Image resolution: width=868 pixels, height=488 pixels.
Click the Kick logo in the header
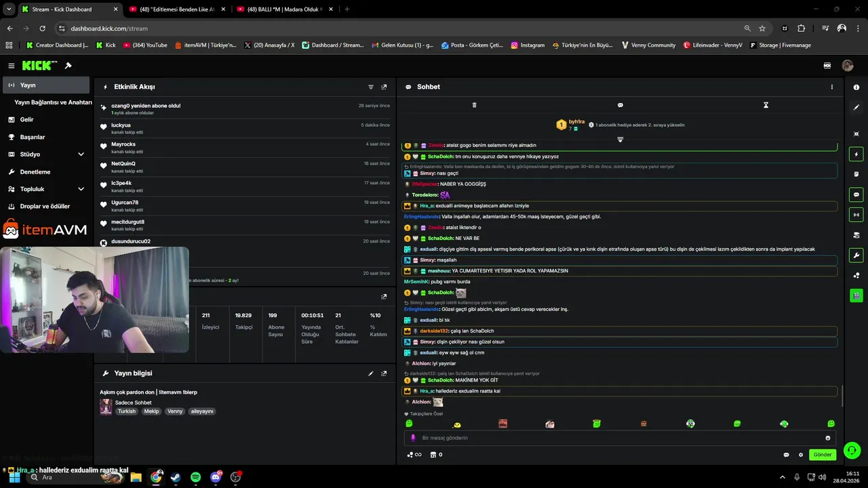tap(39, 66)
